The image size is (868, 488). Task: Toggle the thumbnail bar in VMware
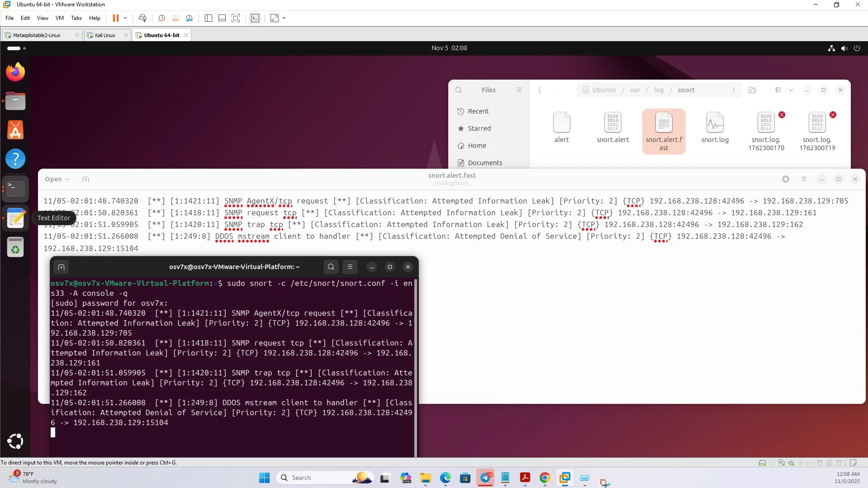[x=222, y=18]
